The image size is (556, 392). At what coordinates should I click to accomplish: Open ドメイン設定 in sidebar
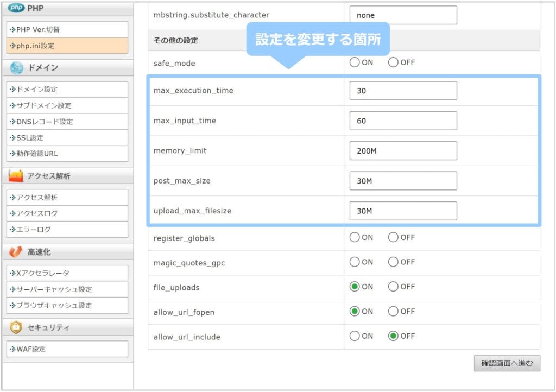click(x=67, y=90)
